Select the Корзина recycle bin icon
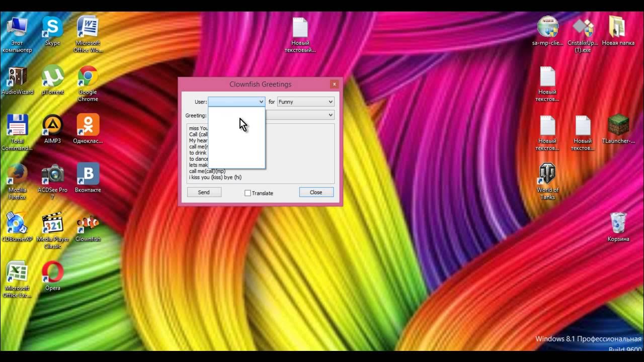The image size is (644, 362). pyautogui.click(x=618, y=227)
